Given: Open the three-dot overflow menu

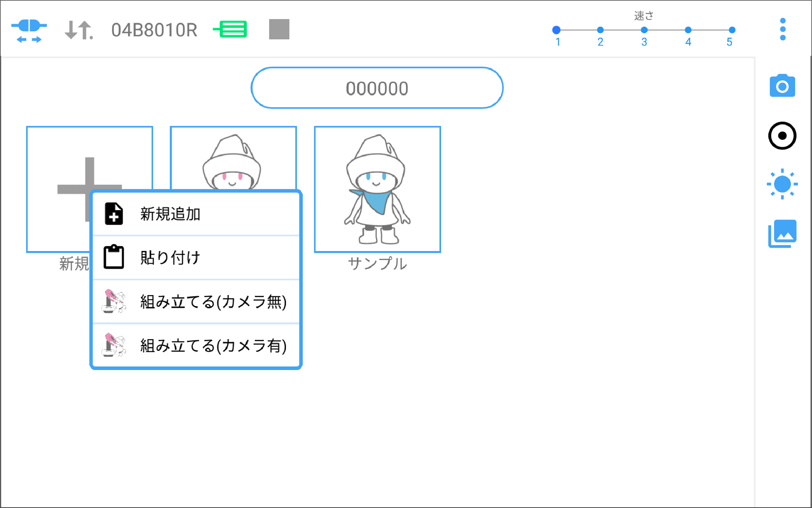Looking at the screenshot, I should pyautogui.click(x=782, y=29).
